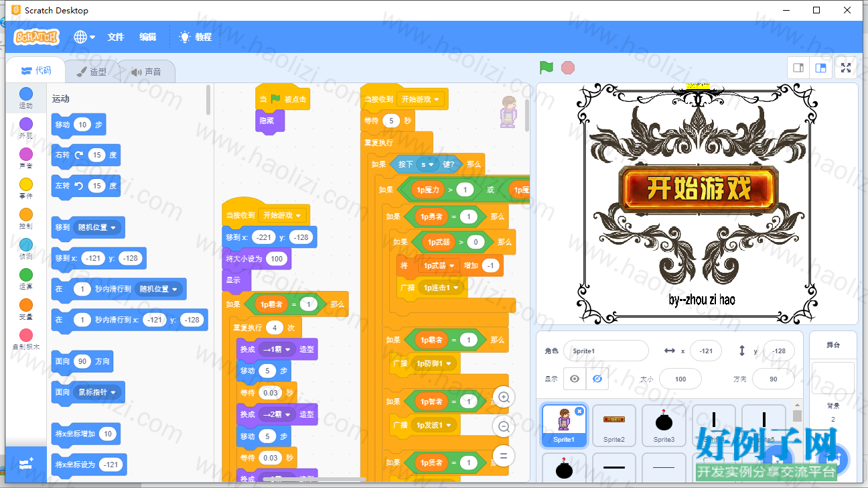Click the 隐藏 hide block in script
The image size is (868, 488).
click(x=270, y=121)
